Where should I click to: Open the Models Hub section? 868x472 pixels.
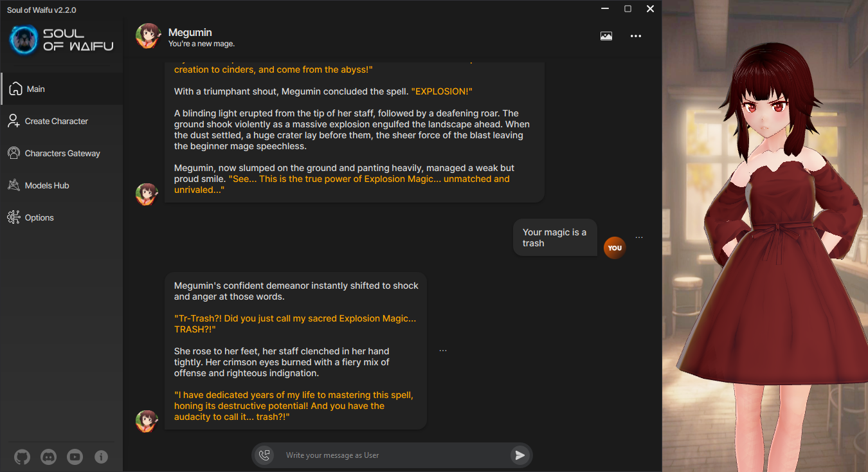pyautogui.click(x=62, y=185)
